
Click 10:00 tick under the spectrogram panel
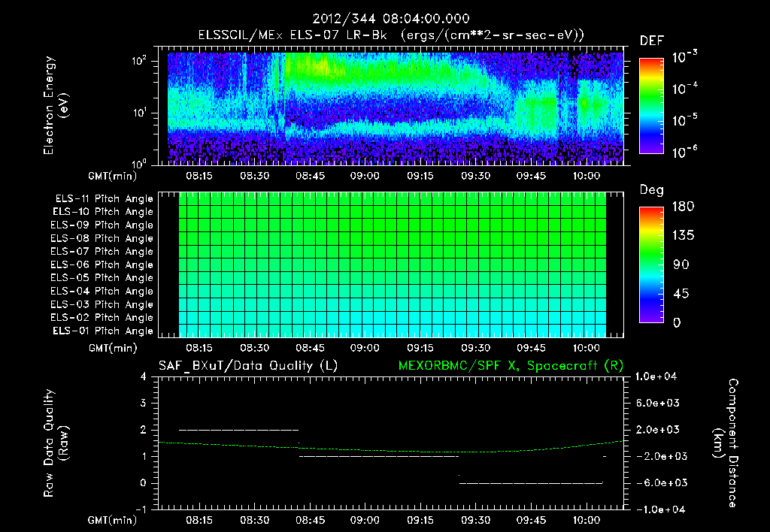(587, 176)
